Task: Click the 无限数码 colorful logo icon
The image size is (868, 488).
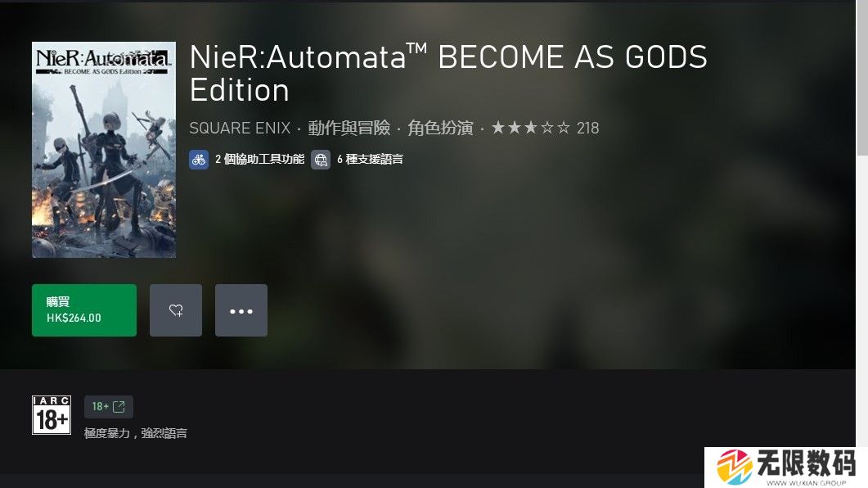Action: (734, 467)
